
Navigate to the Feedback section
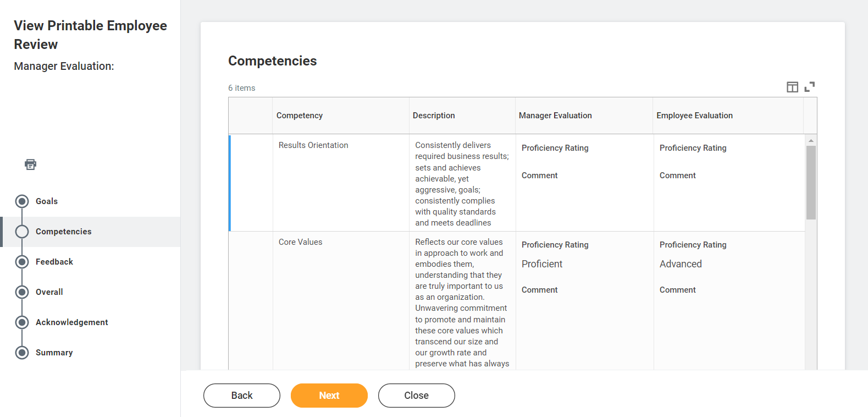(54, 261)
